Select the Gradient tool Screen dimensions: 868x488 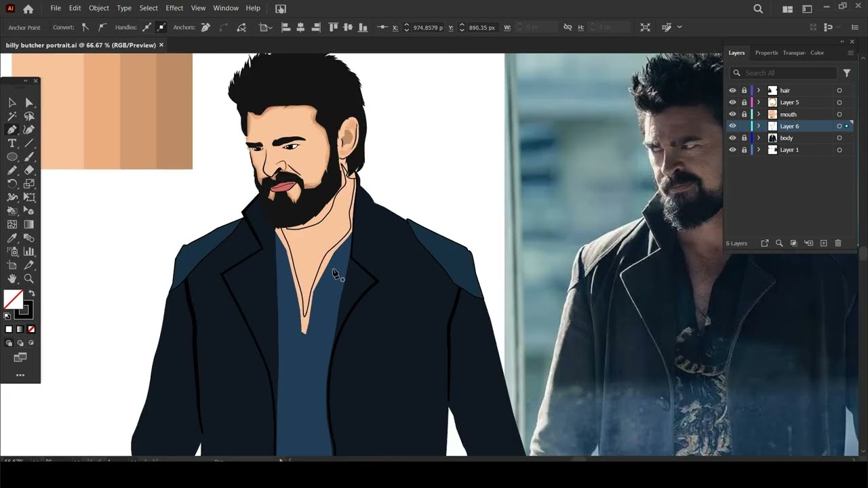point(29,224)
